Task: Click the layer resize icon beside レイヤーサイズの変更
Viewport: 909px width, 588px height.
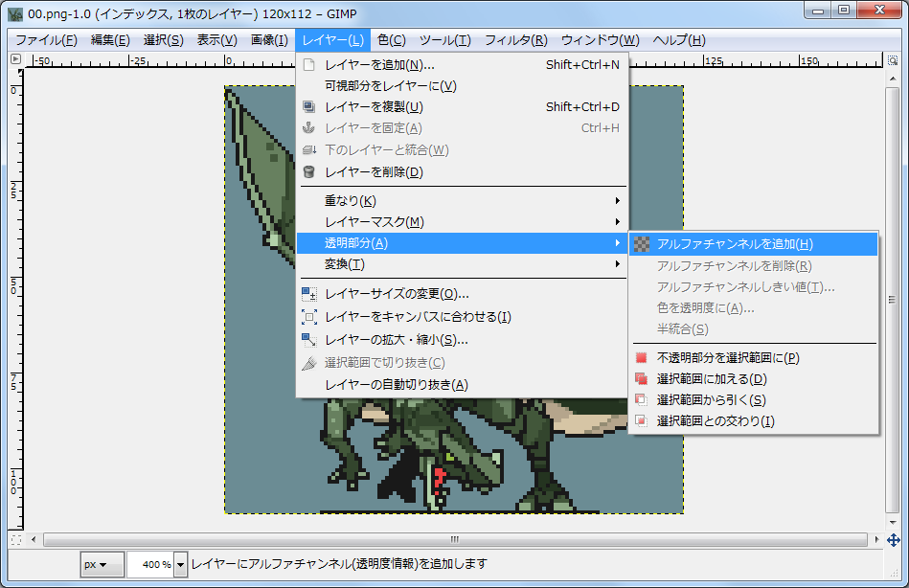Action: pyautogui.click(x=308, y=294)
